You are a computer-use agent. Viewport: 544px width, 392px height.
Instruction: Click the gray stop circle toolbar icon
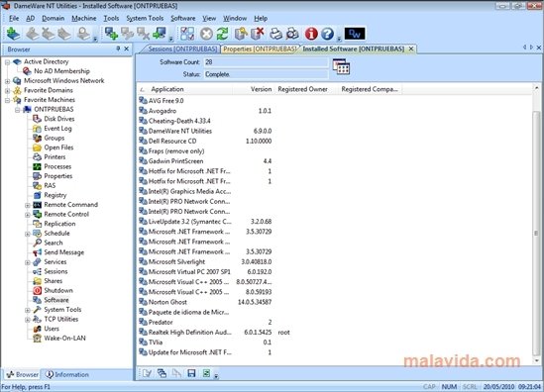(206, 34)
